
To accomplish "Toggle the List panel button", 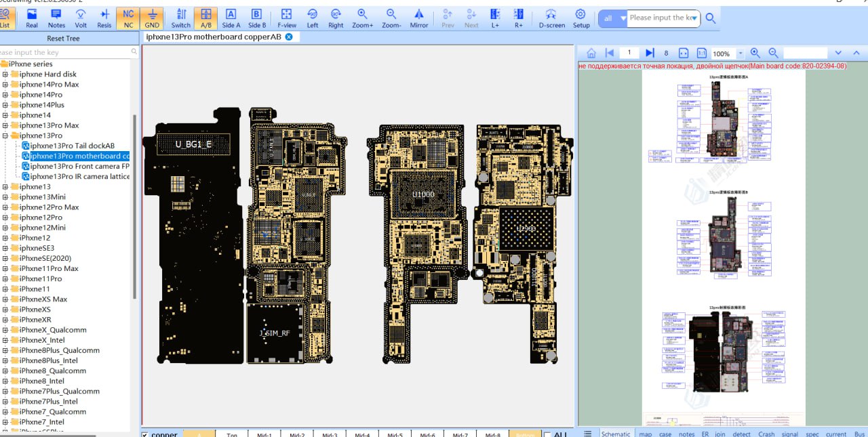I will (5, 18).
